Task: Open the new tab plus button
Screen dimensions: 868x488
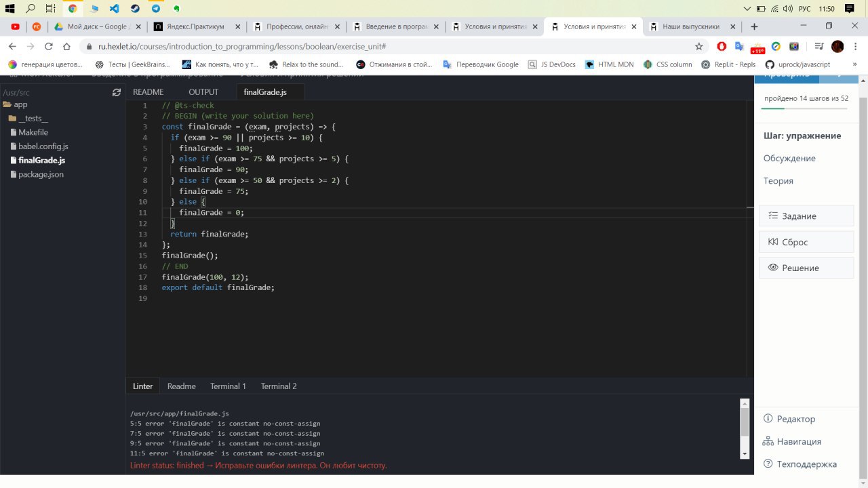Action: (754, 26)
